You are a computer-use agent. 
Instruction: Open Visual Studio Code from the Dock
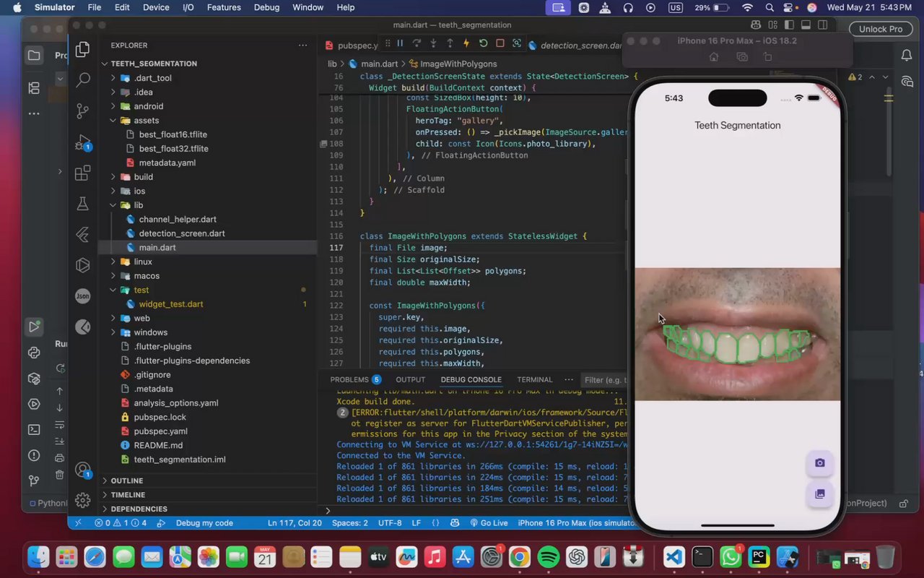pyautogui.click(x=674, y=557)
